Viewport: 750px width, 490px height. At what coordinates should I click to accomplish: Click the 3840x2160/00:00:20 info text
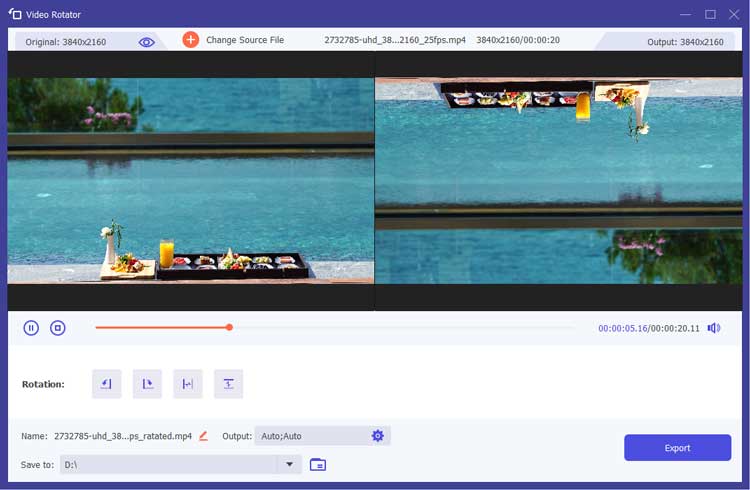point(518,40)
